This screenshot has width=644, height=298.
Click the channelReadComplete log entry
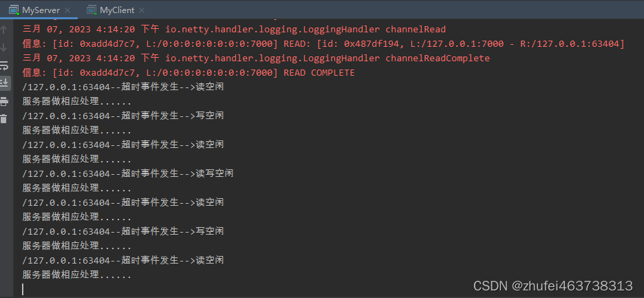coord(256,58)
